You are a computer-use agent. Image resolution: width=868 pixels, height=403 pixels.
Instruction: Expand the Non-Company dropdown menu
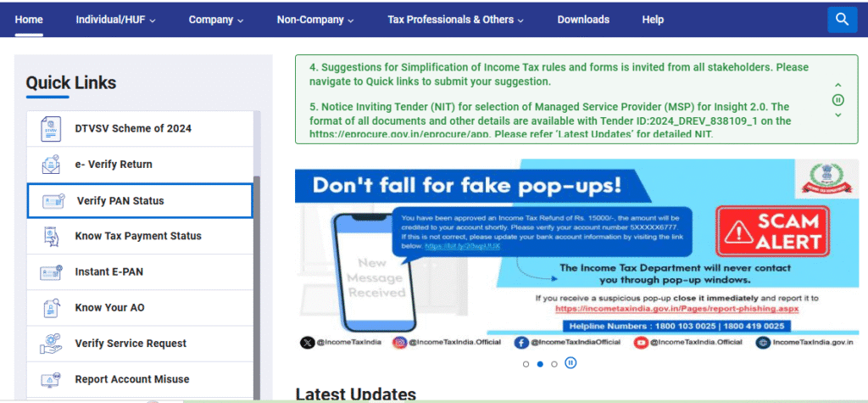[x=315, y=20]
